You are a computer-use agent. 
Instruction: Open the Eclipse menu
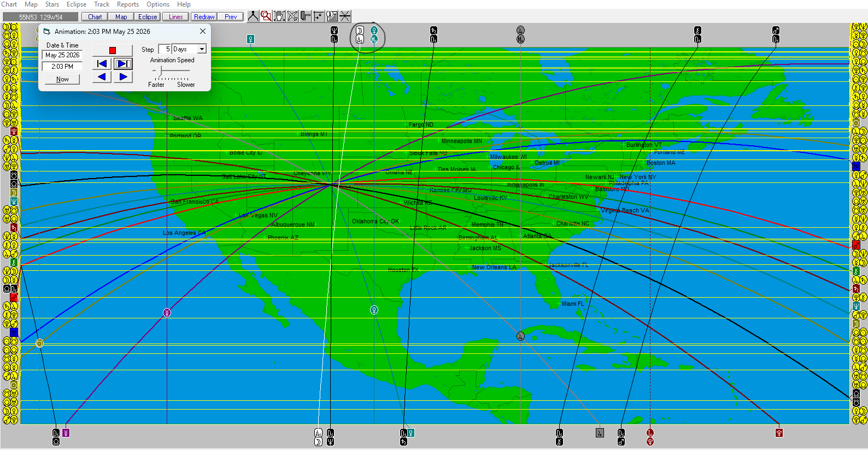pos(77,4)
